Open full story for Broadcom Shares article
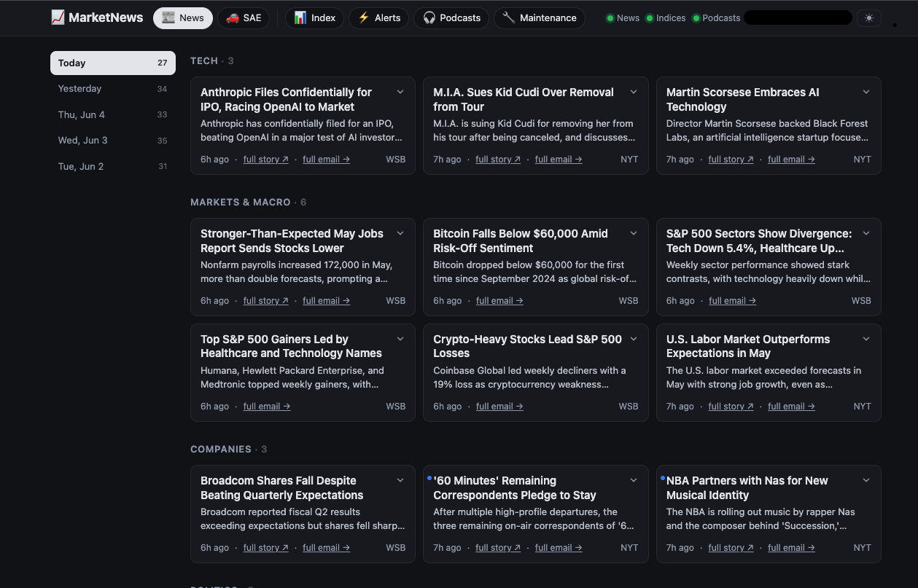Image resolution: width=918 pixels, height=588 pixels. pos(265,548)
